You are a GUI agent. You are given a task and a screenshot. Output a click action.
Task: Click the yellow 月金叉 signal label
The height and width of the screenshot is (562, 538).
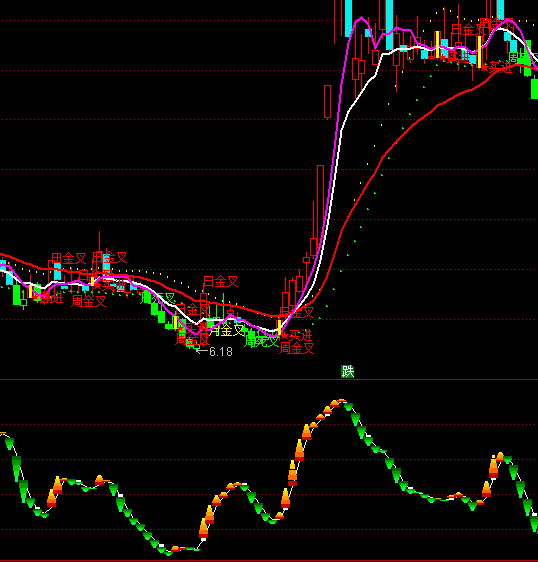click(x=227, y=330)
